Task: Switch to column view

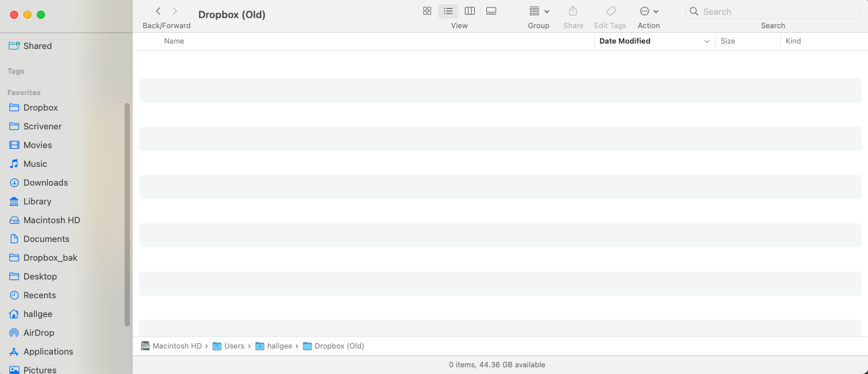Action: coord(470,11)
